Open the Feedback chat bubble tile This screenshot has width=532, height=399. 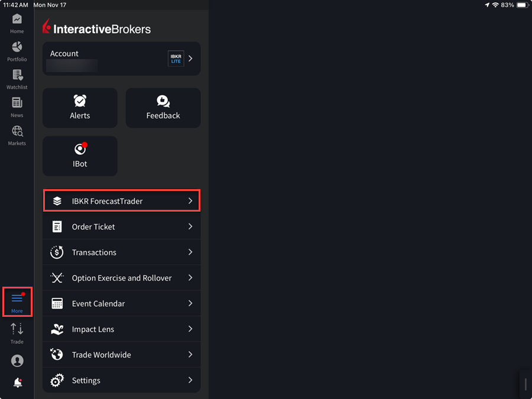click(x=163, y=108)
